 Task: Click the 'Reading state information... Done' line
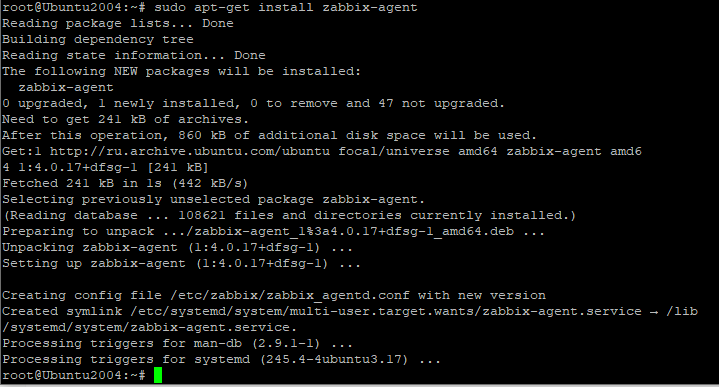[134, 56]
